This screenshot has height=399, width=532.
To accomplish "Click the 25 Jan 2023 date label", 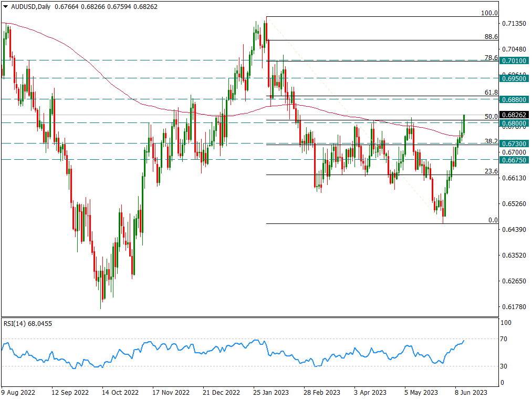I will pos(271,393).
